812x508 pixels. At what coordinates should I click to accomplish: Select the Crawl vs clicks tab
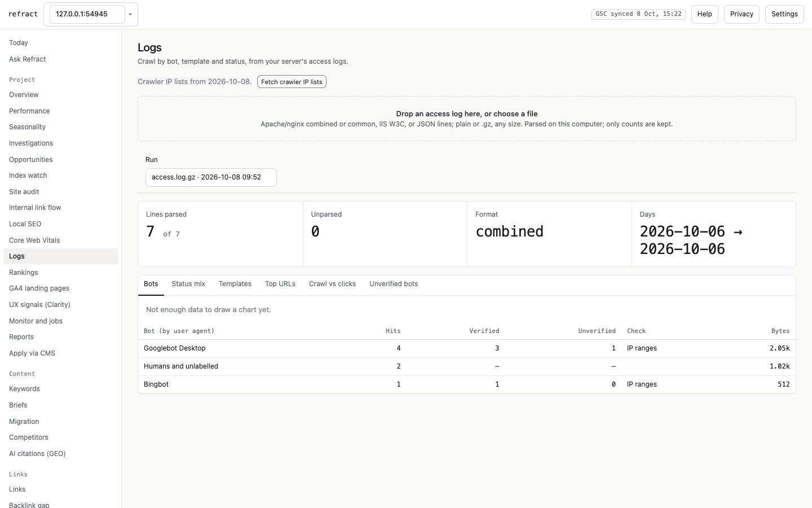click(x=332, y=284)
